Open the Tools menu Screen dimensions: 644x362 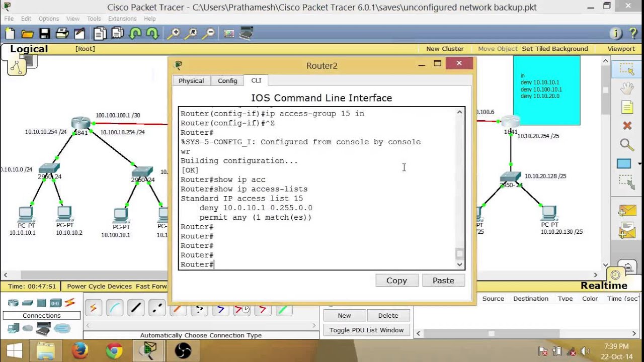(x=94, y=19)
